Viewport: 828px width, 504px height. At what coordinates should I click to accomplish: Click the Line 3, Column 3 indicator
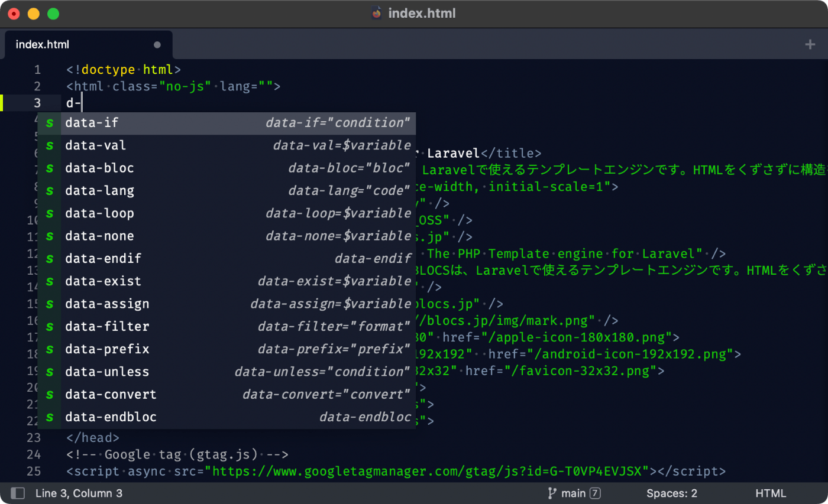[x=79, y=493]
